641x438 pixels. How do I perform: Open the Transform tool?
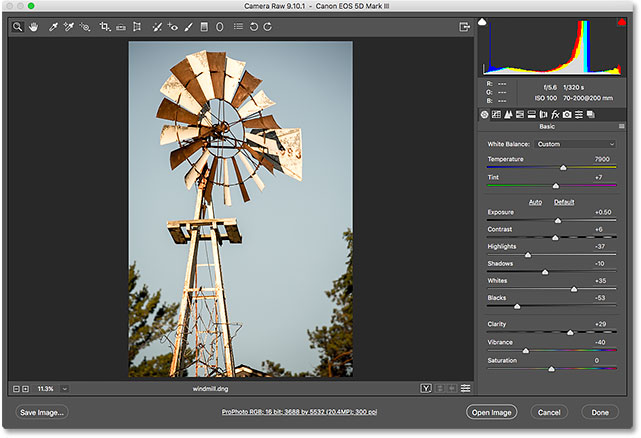click(x=137, y=27)
